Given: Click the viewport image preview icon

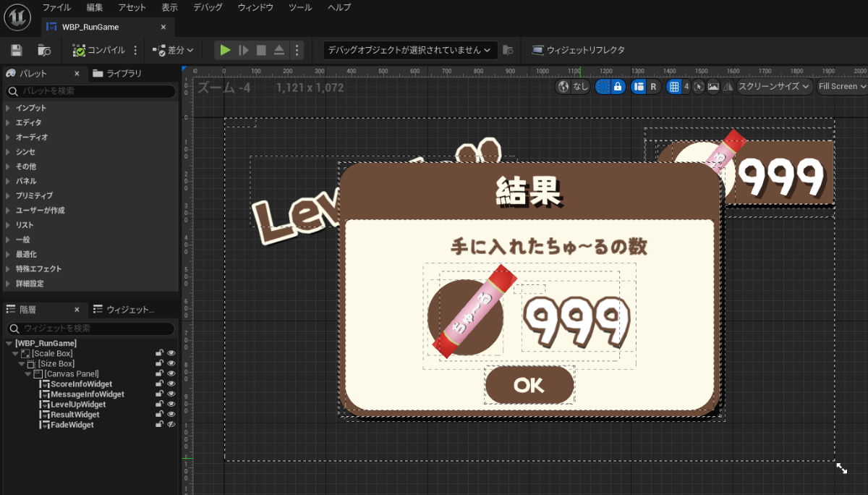Looking at the screenshot, I should [x=713, y=86].
